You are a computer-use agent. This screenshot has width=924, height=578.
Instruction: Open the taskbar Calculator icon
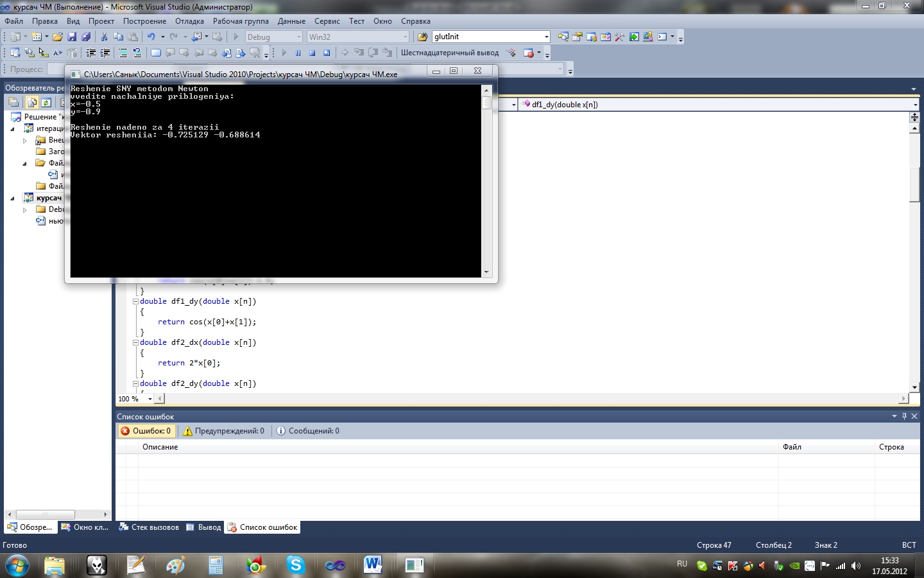coord(216,565)
